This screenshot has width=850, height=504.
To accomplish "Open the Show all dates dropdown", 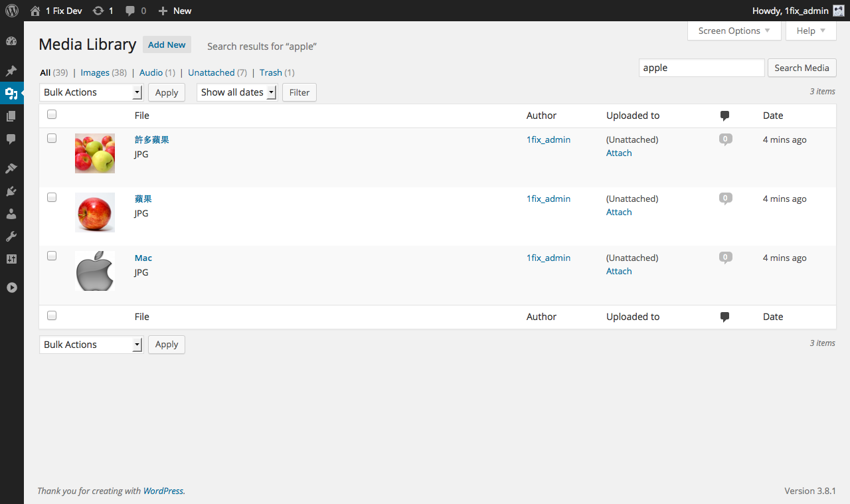I will coord(237,92).
